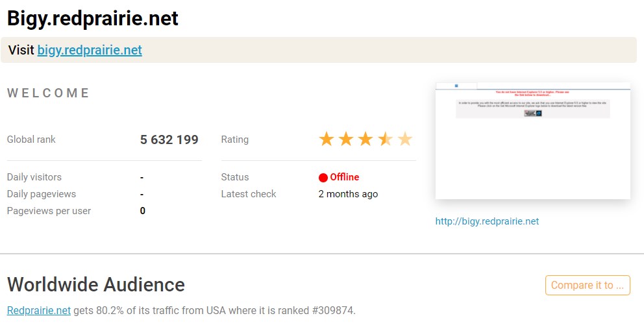Click the fifth faded rating star
The height and width of the screenshot is (329, 644).
[x=405, y=140]
